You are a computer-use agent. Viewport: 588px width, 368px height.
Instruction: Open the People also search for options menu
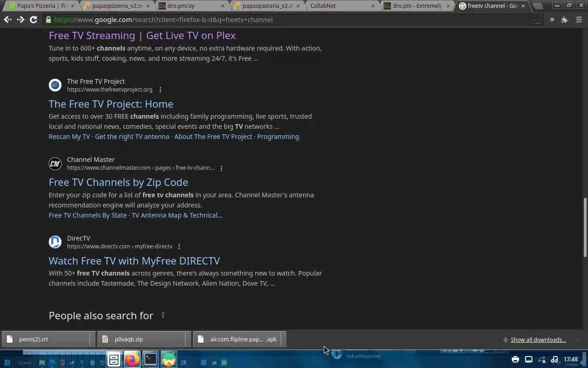[163, 315]
